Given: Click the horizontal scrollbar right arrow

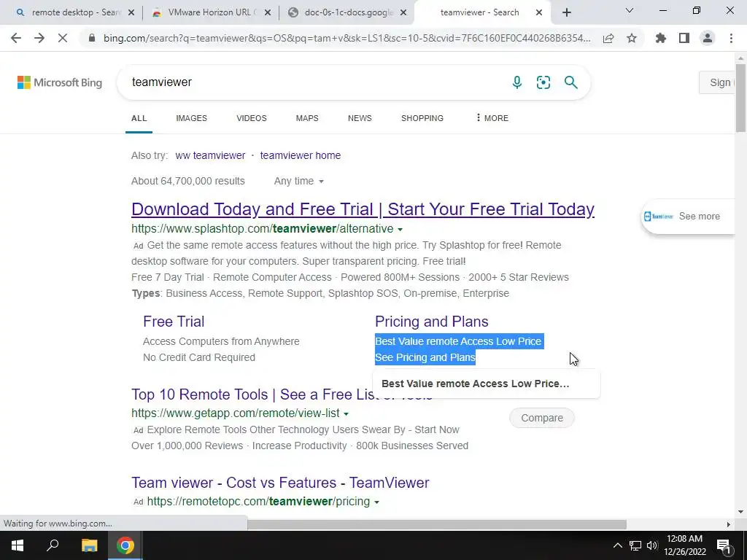Looking at the screenshot, I should tap(728, 524).
